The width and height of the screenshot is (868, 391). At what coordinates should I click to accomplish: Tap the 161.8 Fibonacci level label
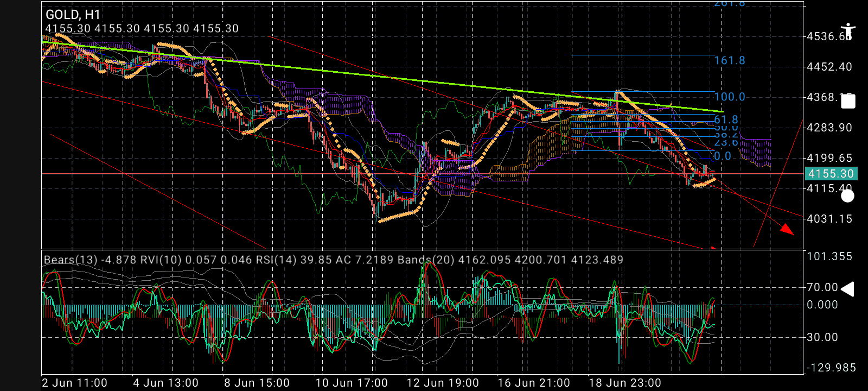[729, 60]
